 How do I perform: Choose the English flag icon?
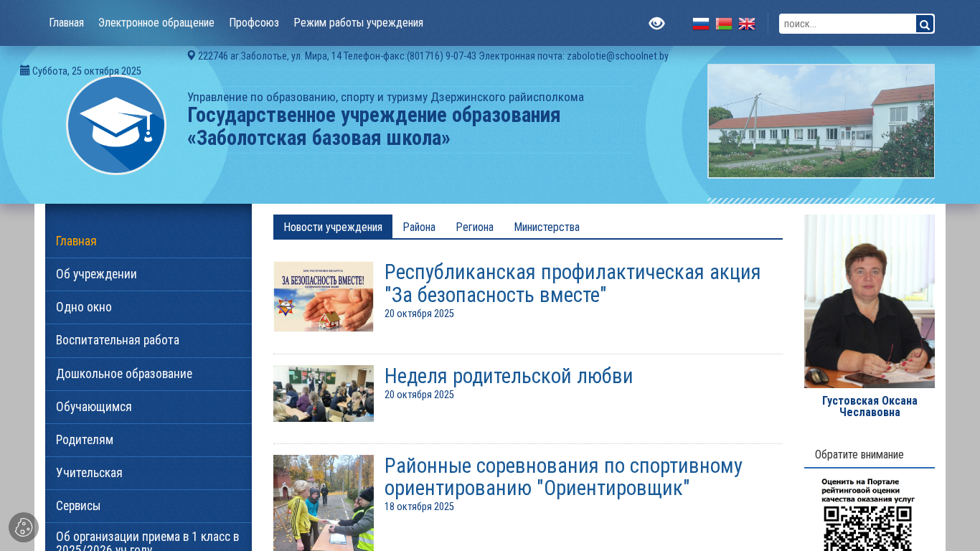click(747, 24)
